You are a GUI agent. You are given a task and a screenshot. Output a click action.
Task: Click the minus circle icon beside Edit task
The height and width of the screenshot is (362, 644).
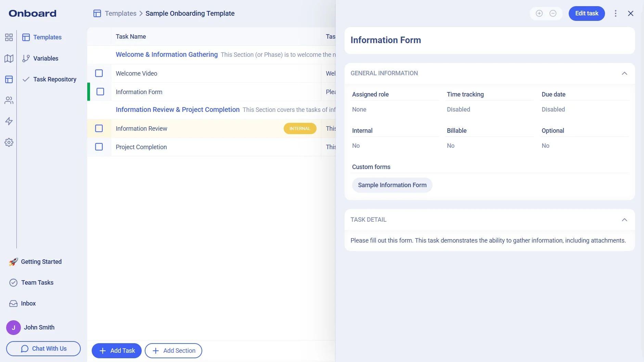(553, 13)
